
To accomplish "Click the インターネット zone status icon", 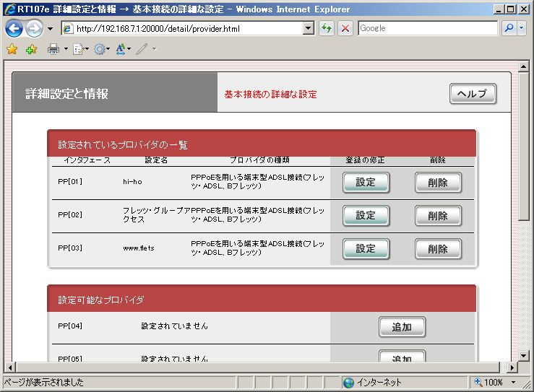I will pyautogui.click(x=348, y=383).
